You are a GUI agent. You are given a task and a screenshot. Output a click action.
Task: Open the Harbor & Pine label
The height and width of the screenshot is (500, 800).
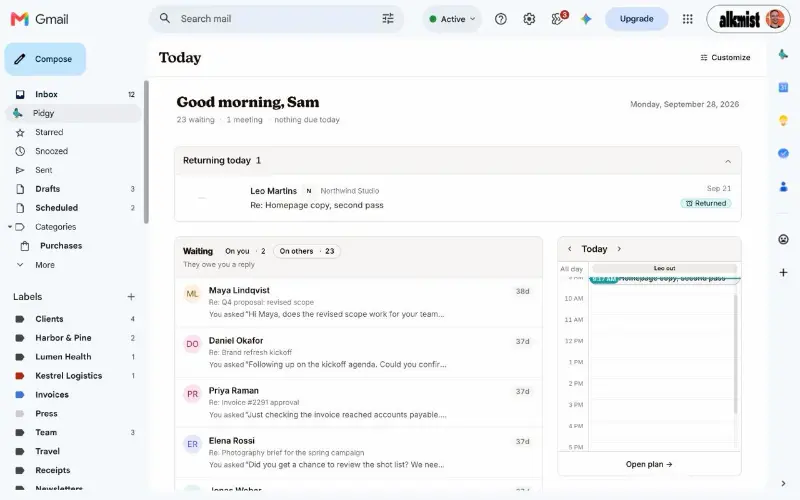click(x=74, y=338)
